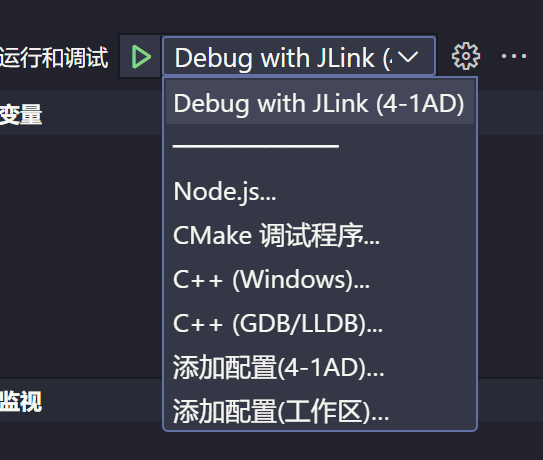The width and height of the screenshot is (543, 460).
Task: Start debugging with the green play icon
Action: point(141,57)
